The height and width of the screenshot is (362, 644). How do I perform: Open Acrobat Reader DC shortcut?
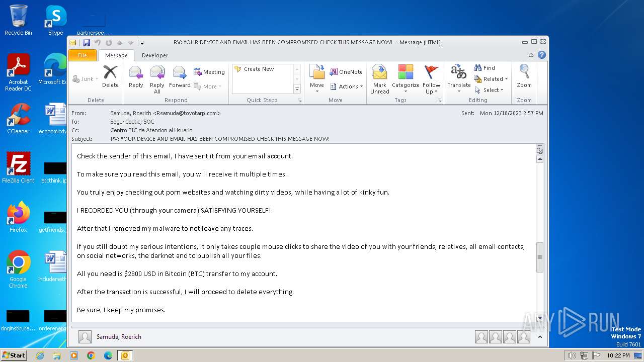pyautogui.click(x=18, y=72)
